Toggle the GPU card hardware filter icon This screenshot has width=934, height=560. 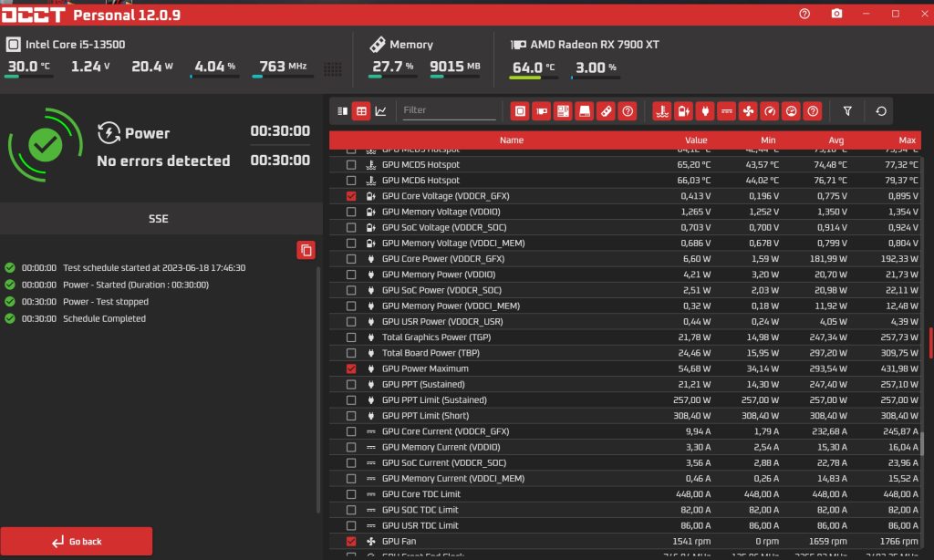pyautogui.click(x=542, y=111)
